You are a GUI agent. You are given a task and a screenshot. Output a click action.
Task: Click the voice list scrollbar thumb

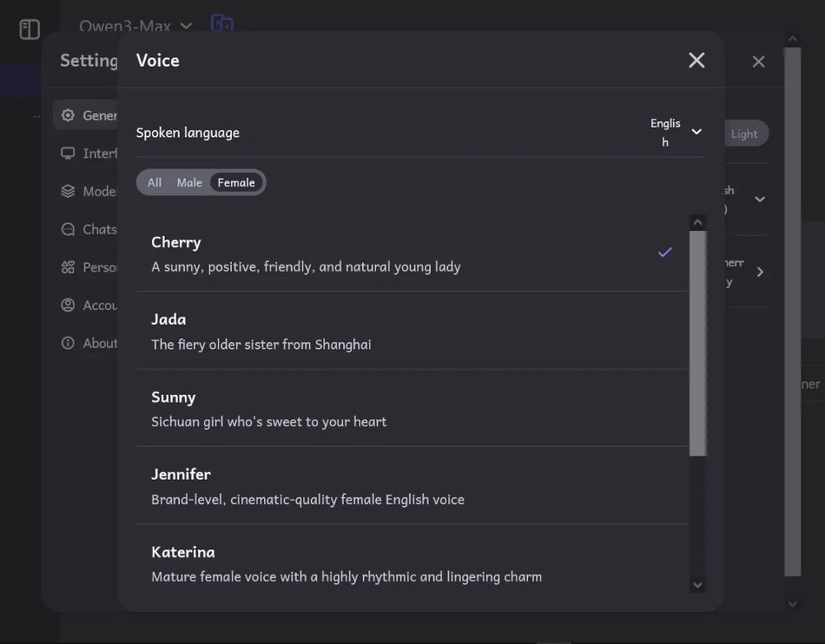point(698,343)
